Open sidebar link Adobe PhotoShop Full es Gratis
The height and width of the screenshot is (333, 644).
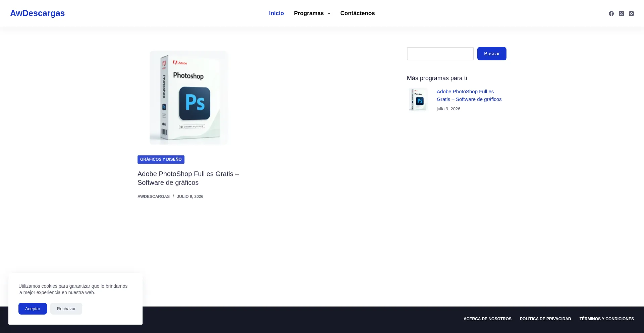[469, 95]
